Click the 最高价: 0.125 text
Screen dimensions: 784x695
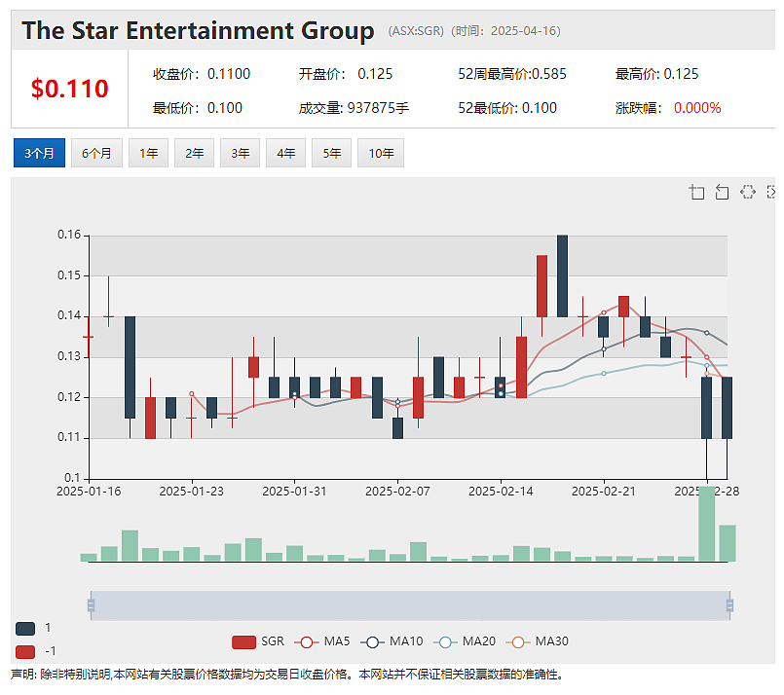point(657,74)
